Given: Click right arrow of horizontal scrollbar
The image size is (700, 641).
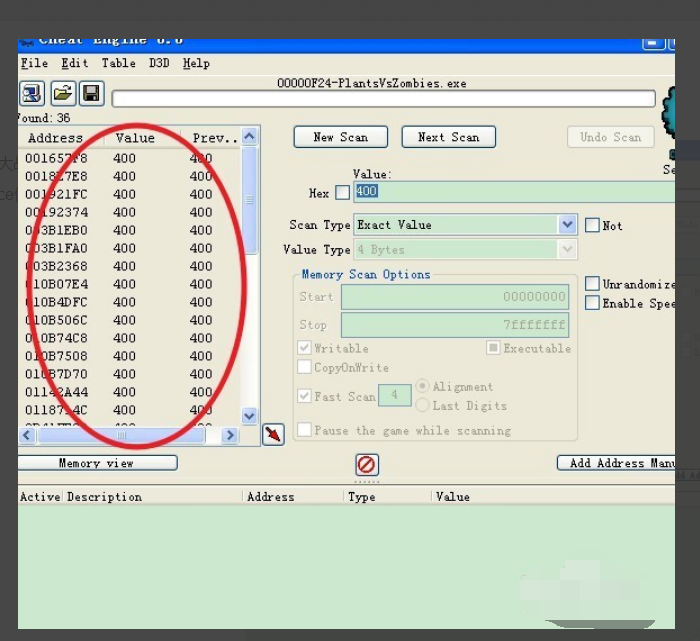Looking at the screenshot, I should (230, 435).
